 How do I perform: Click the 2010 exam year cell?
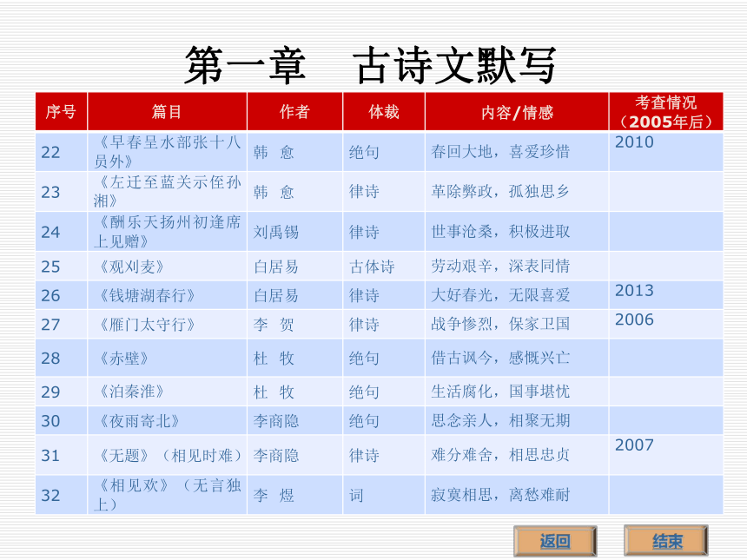(666, 152)
